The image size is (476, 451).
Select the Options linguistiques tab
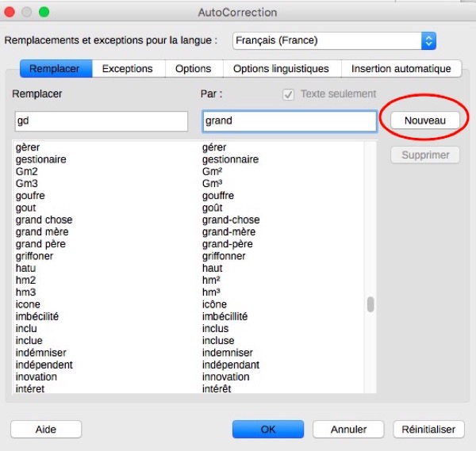point(282,69)
